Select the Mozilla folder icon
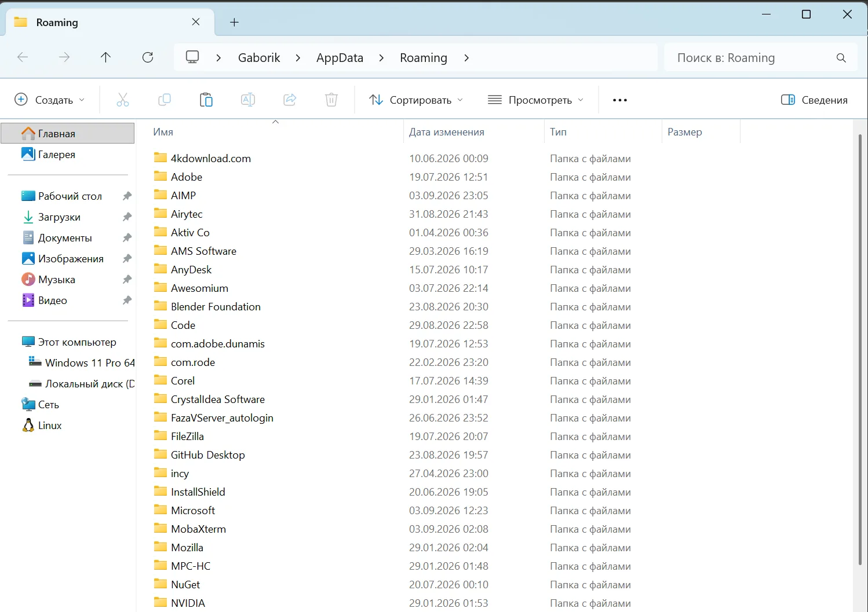868x612 pixels. point(161,547)
